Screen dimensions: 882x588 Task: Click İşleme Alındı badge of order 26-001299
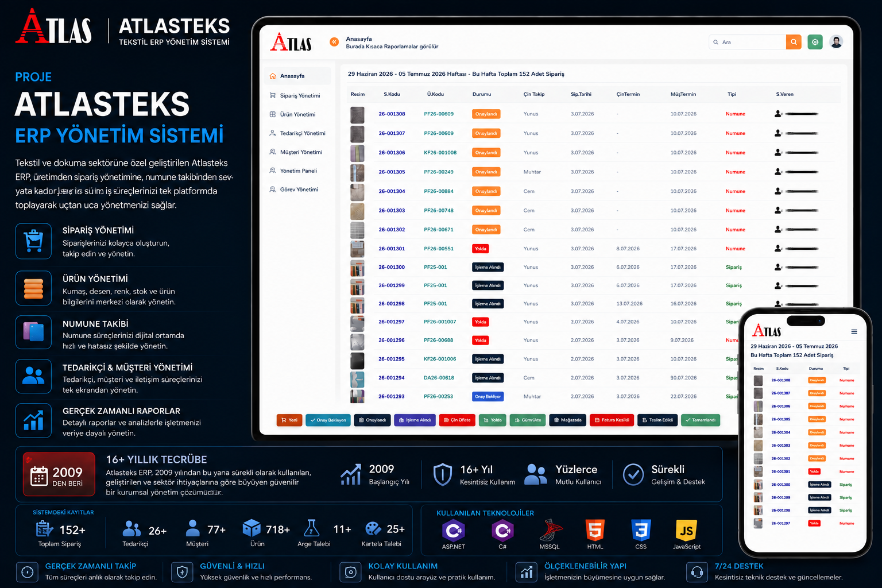[x=488, y=285]
